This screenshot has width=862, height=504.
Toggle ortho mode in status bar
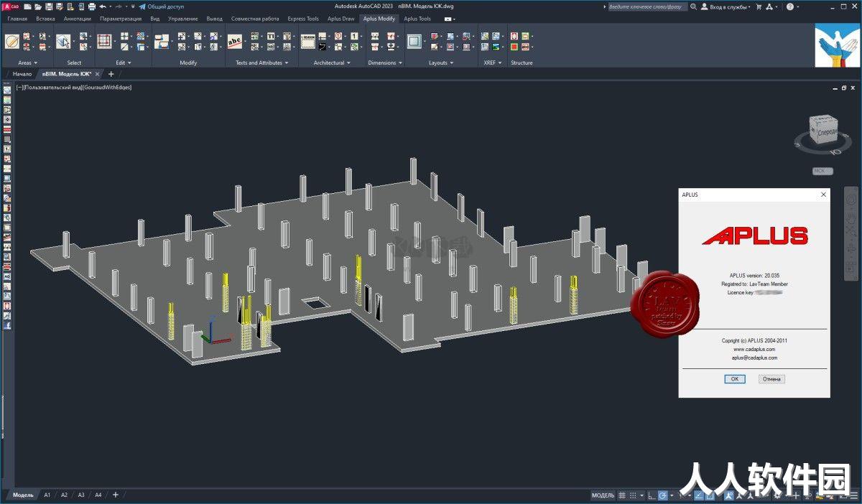pos(652,495)
